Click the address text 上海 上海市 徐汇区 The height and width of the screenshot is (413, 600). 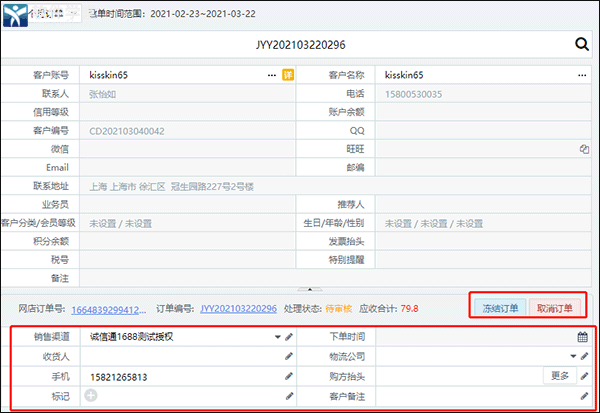[127, 187]
